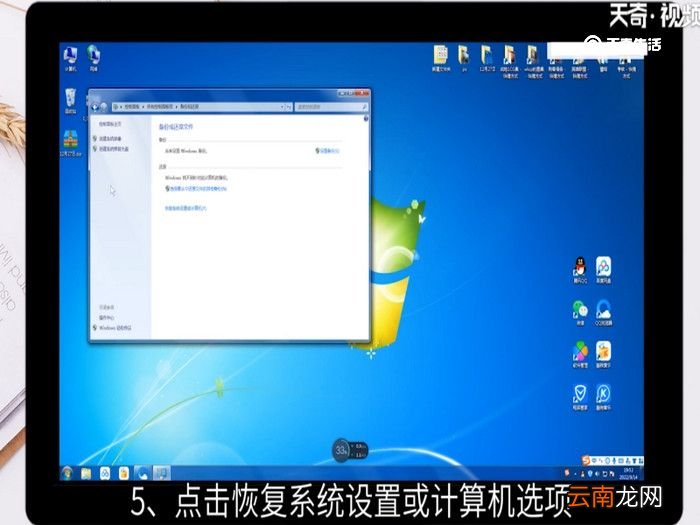700x525 pixels.
Task: Switch to QQ Browser on the taskbar
Action: click(x=142, y=473)
